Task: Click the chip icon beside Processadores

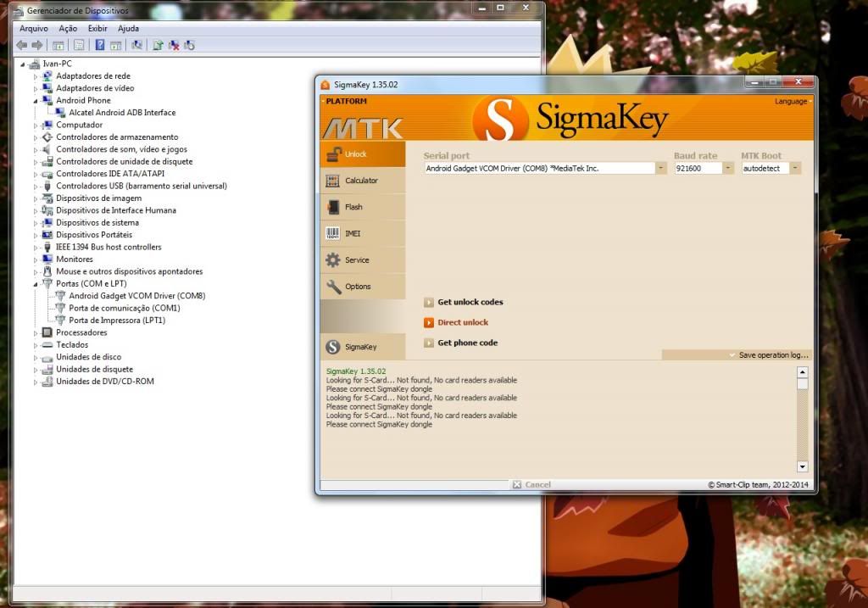Action: point(47,332)
